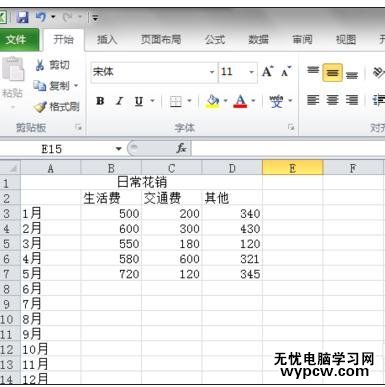Screen dimensions: 385x387
Task: Click the 文 phonetic guide icon
Action: pyautogui.click(x=276, y=101)
